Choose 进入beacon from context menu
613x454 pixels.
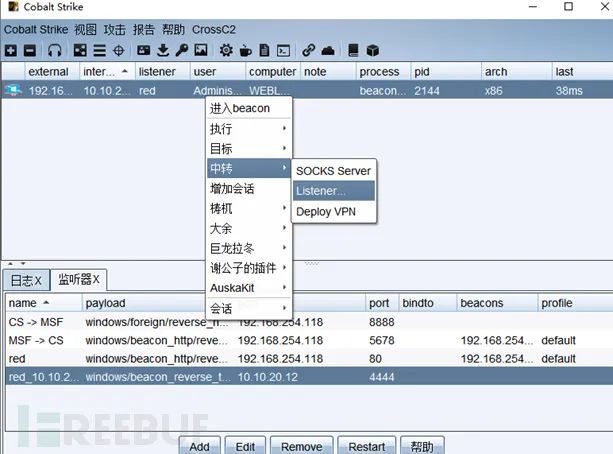pos(249,108)
